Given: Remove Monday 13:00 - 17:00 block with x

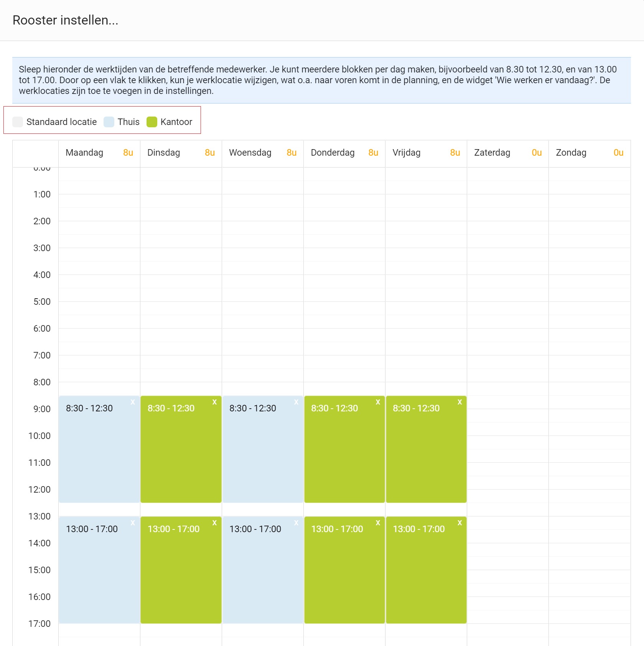Looking at the screenshot, I should point(133,523).
